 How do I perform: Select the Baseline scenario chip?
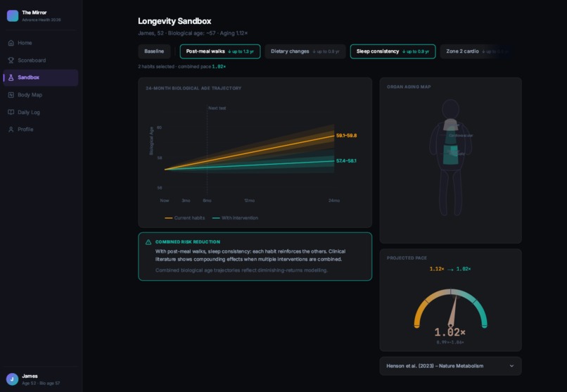154,51
